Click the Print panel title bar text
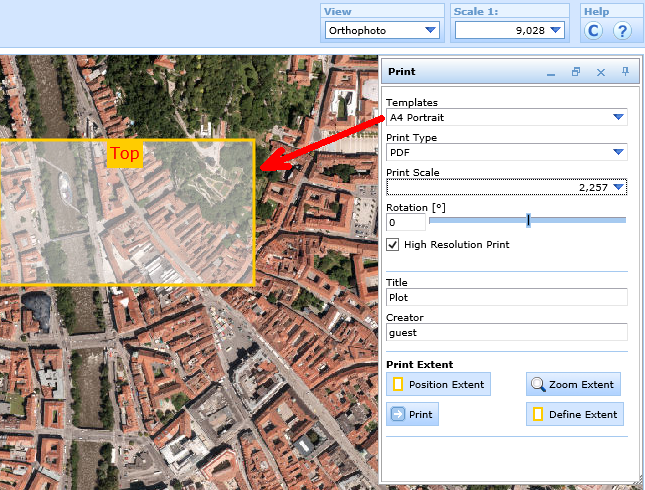This screenshot has height=490, width=645. click(x=402, y=72)
